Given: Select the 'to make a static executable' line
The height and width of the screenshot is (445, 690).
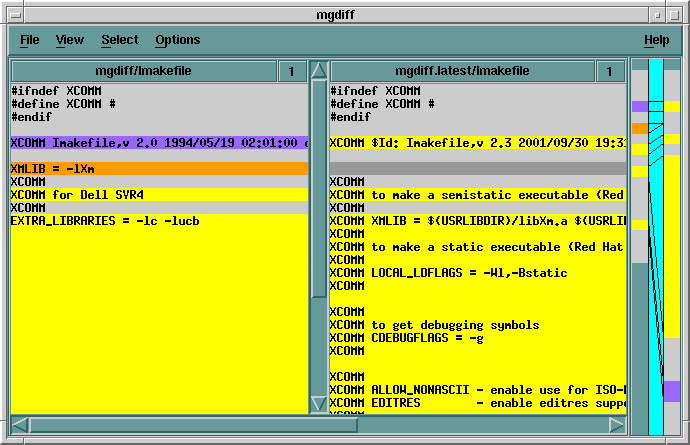Looking at the screenshot, I should (478, 246).
